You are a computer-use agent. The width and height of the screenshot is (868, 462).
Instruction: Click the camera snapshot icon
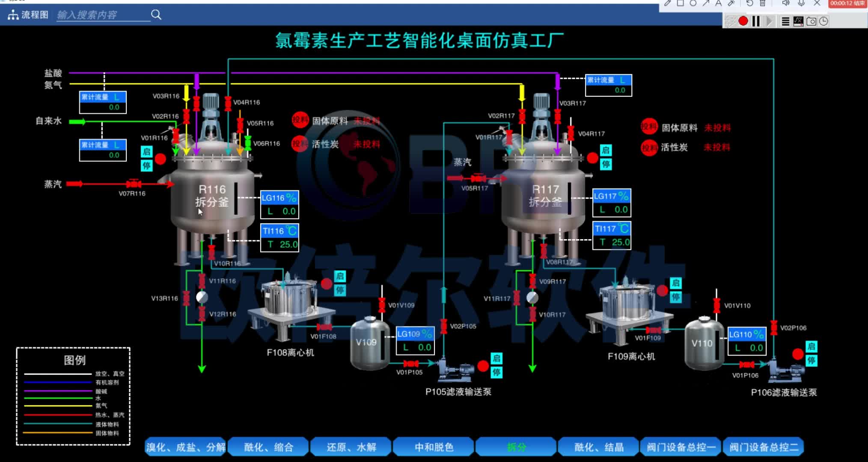(812, 21)
